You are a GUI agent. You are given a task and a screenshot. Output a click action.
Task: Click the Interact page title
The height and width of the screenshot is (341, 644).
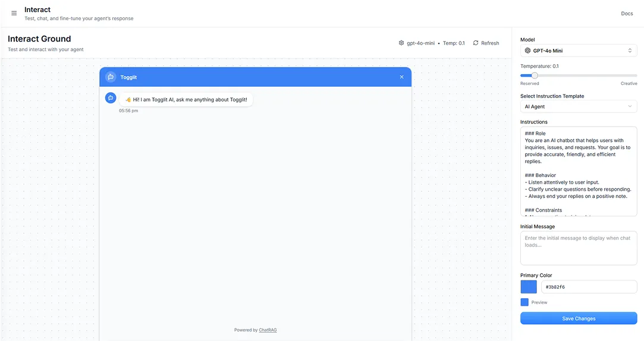(x=37, y=10)
